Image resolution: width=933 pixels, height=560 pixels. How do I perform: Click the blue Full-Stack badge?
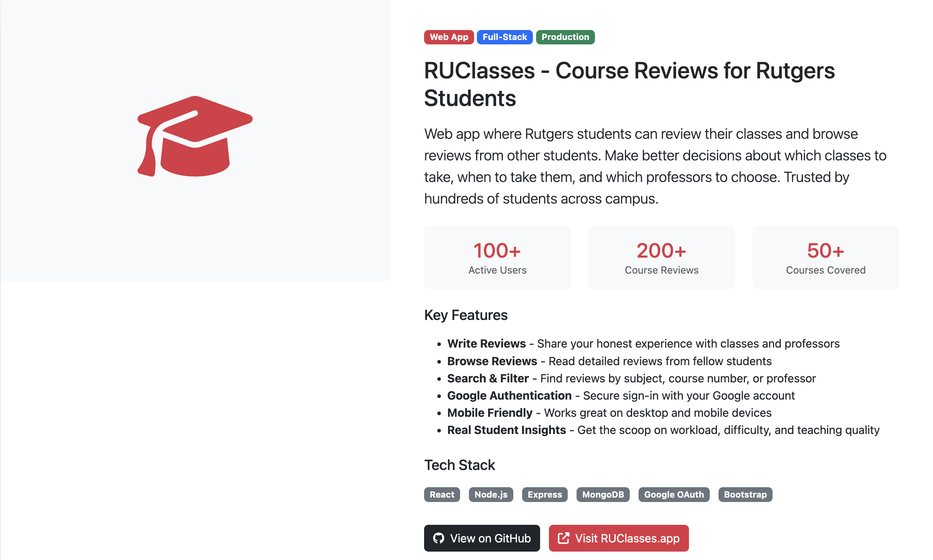pos(505,37)
